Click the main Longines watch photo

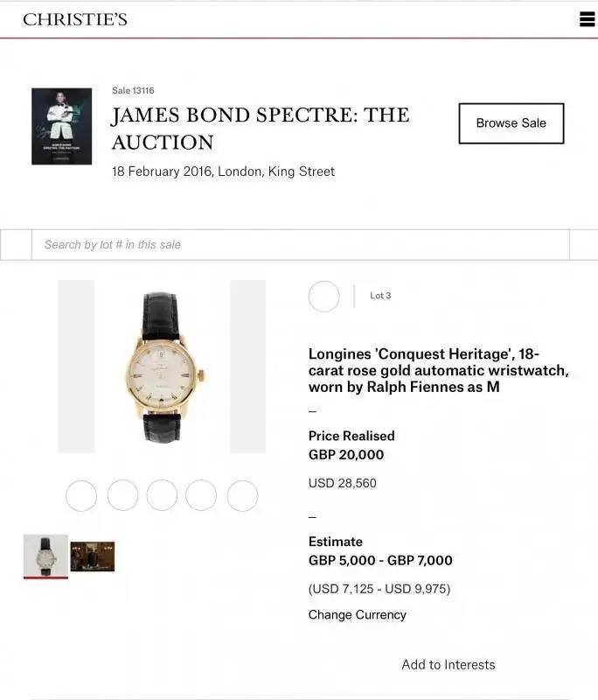pyautogui.click(x=162, y=366)
